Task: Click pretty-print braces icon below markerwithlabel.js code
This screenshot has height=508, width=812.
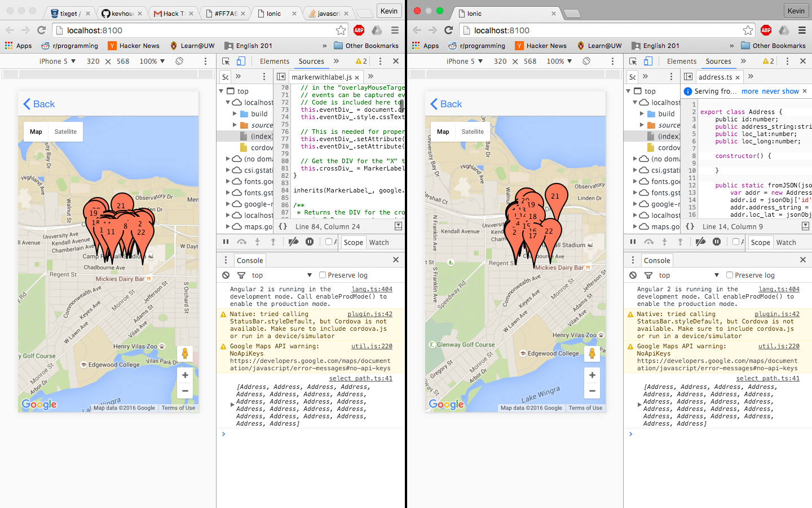Action: pos(283,226)
